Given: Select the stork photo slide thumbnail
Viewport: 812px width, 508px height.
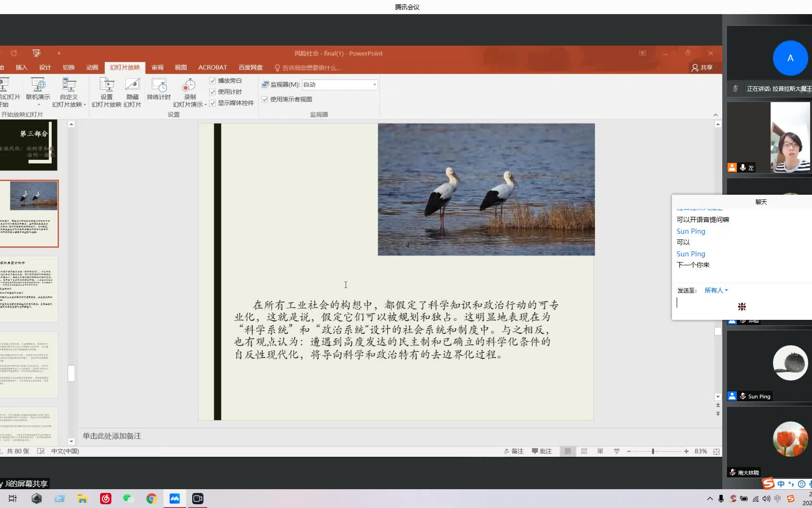Looking at the screenshot, I should tap(29, 214).
